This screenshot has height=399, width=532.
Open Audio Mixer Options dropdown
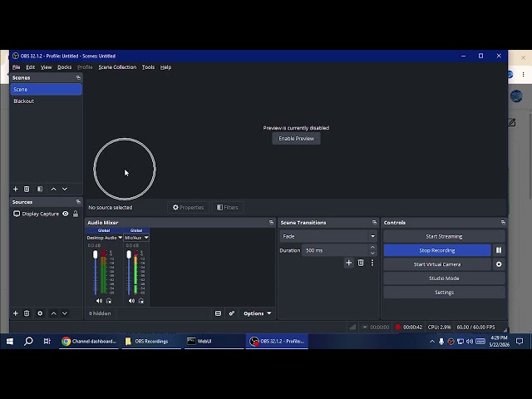tap(258, 313)
